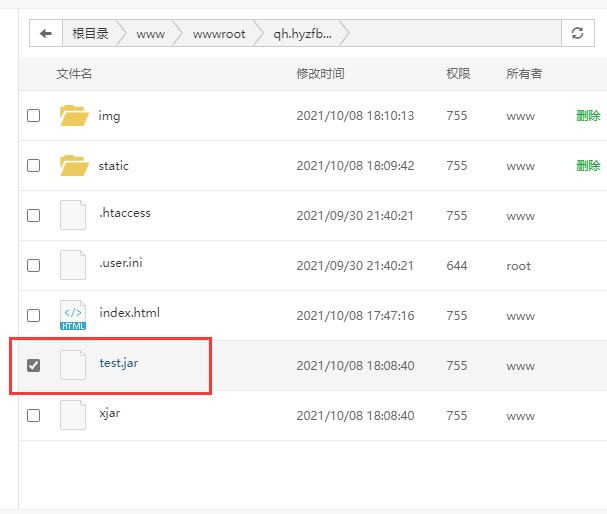Open the static folder name
607x514 pixels.
[113, 166]
